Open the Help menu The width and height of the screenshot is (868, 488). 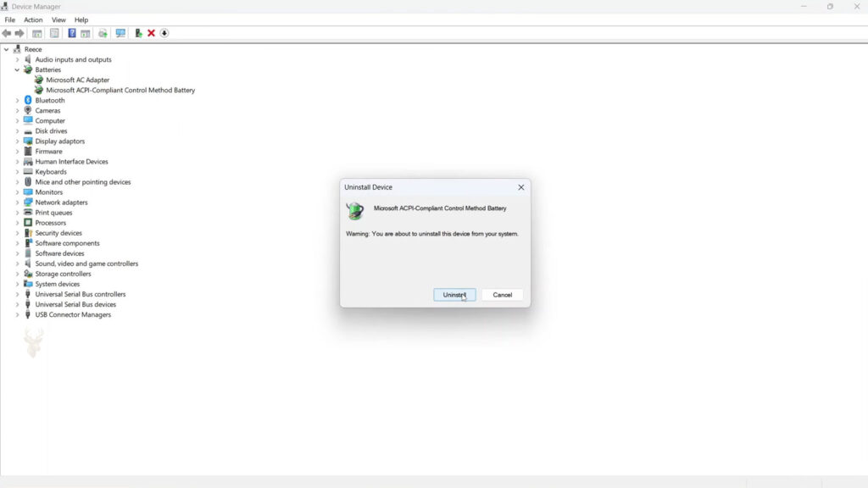81,20
